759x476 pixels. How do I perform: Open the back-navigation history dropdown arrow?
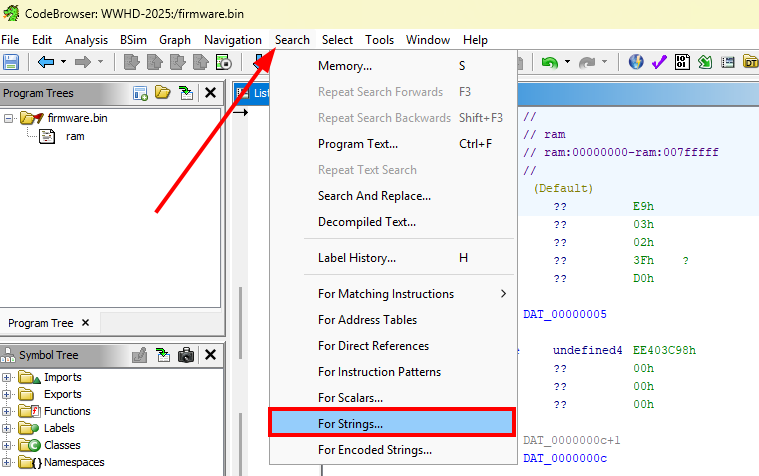tap(63, 62)
